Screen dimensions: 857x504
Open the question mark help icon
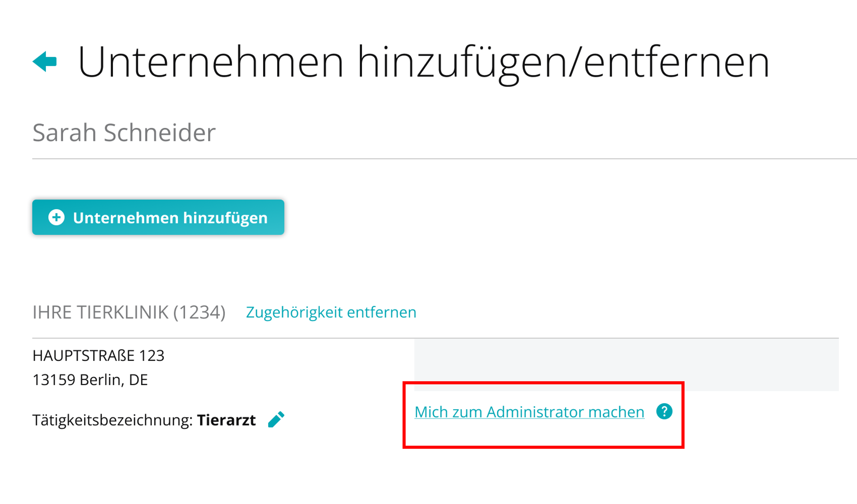pos(664,412)
